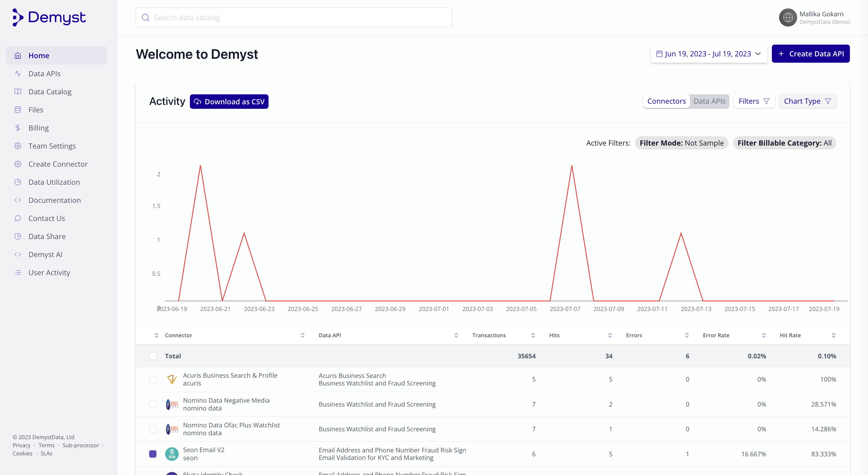Viewport: 868px width, 475px height.
Task: Click the Download as CSV button
Action: tap(229, 102)
